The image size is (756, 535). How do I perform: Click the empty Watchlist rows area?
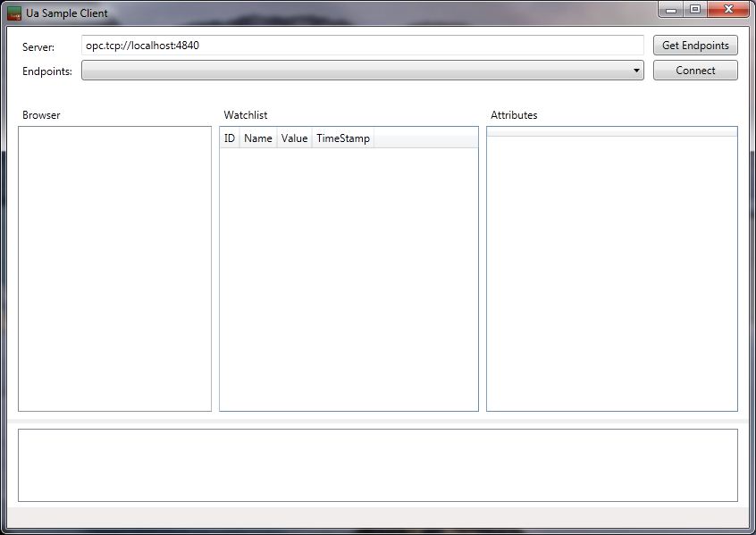pyautogui.click(x=349, y=277)
